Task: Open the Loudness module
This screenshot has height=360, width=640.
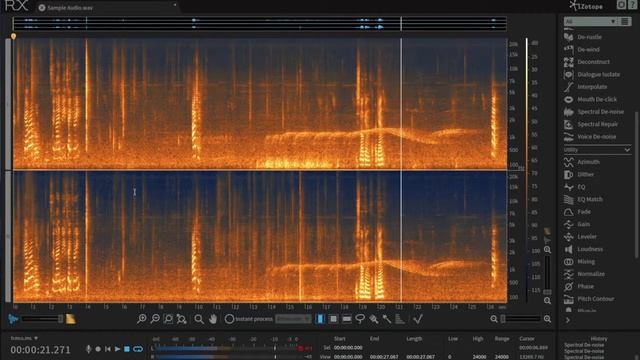Action: tap(584, 249)
